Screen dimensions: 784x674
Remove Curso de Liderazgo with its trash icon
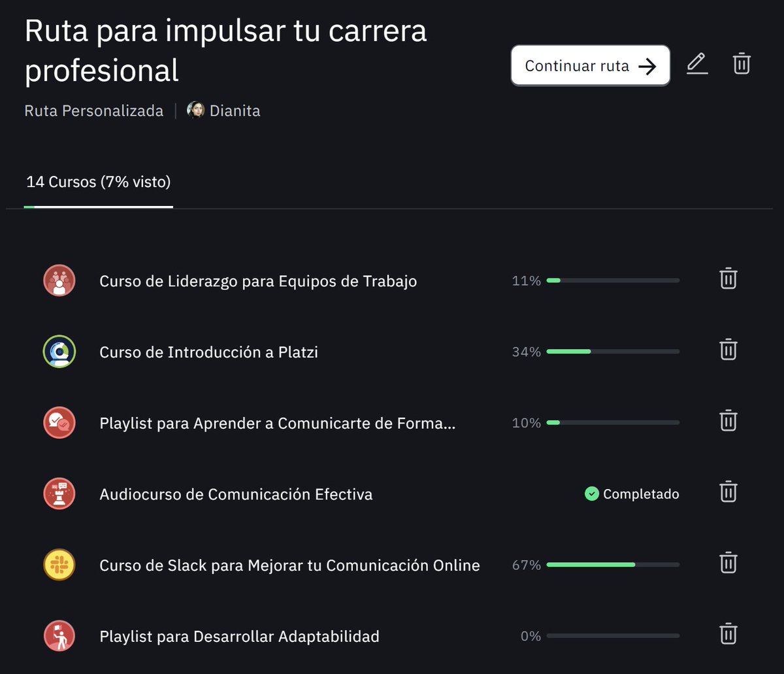[728, 278]
